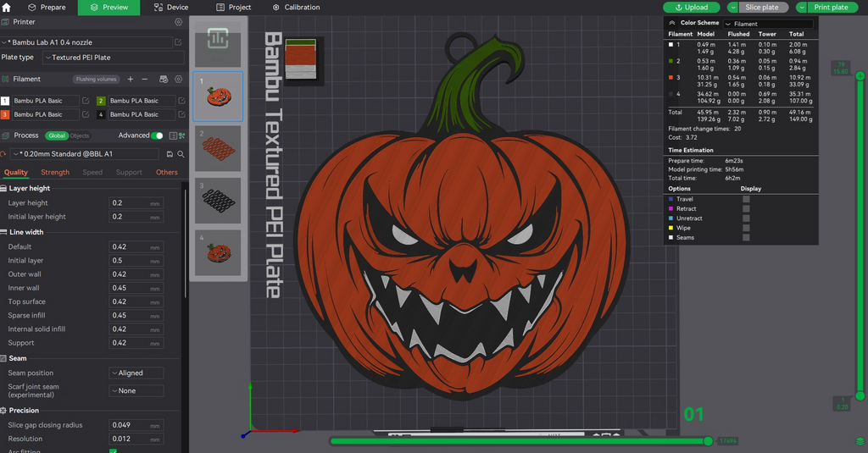The image size is (868, 453).
Task: Open the plate statistics icon above thumbnails
Action: pyautogui.click(x=218, y=39)
